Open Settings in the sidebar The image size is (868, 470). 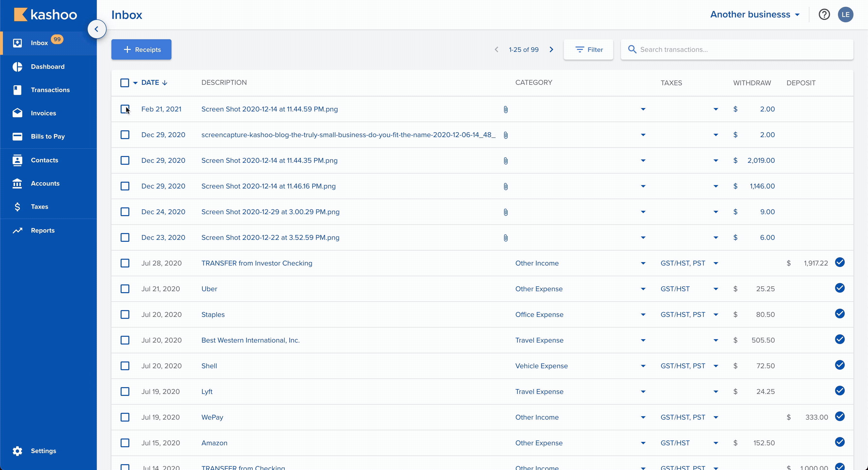(x=48, y=451)
